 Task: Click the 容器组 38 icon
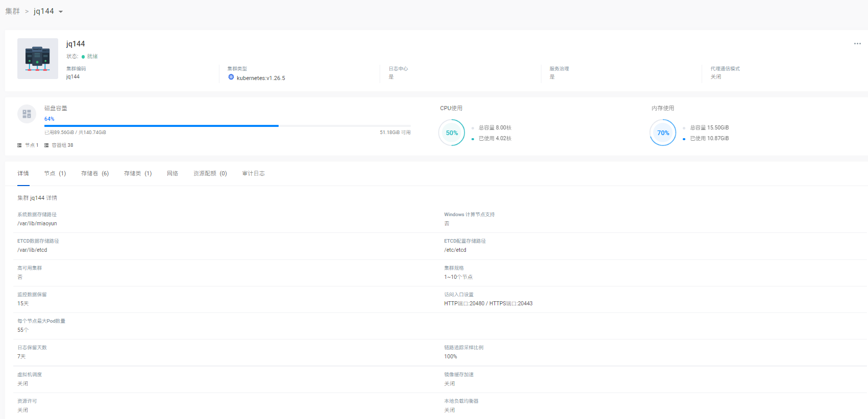pos(46,145)
